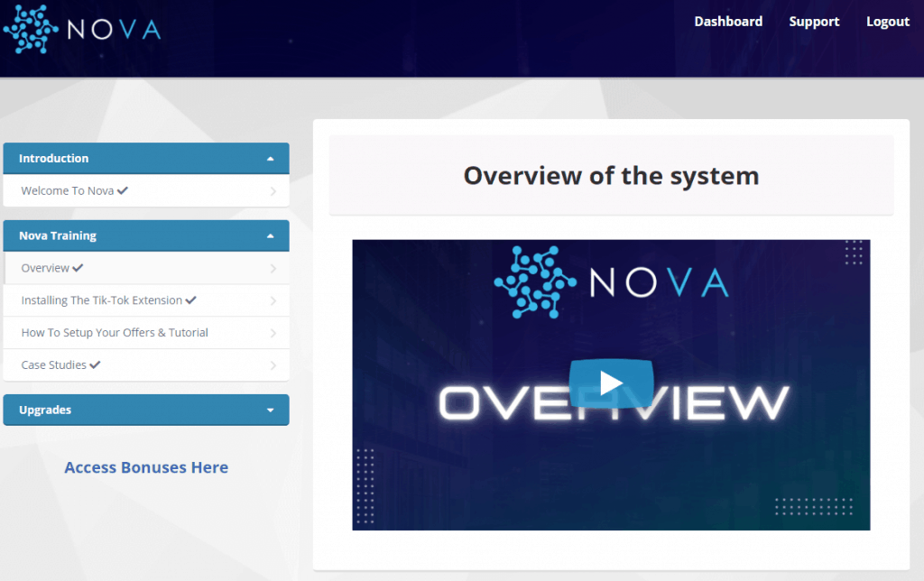Click the Nova logo in the header
The height and width of the screenshot is (581, 924).
pos(81,29)
